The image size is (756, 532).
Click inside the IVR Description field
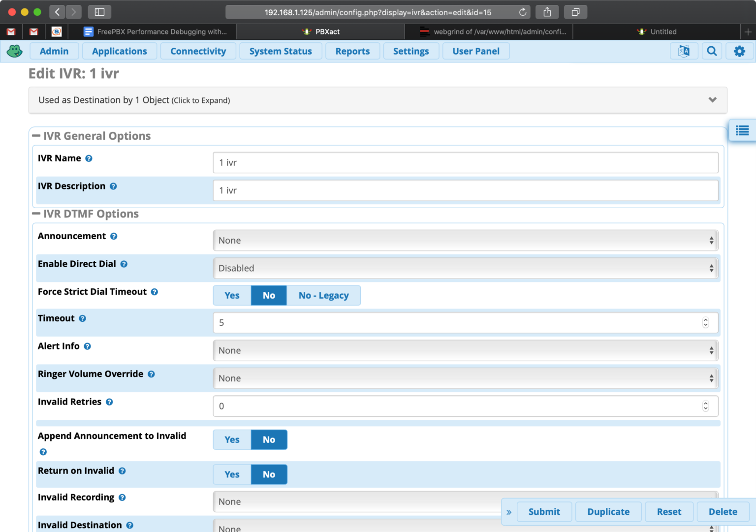pos(465,190)
